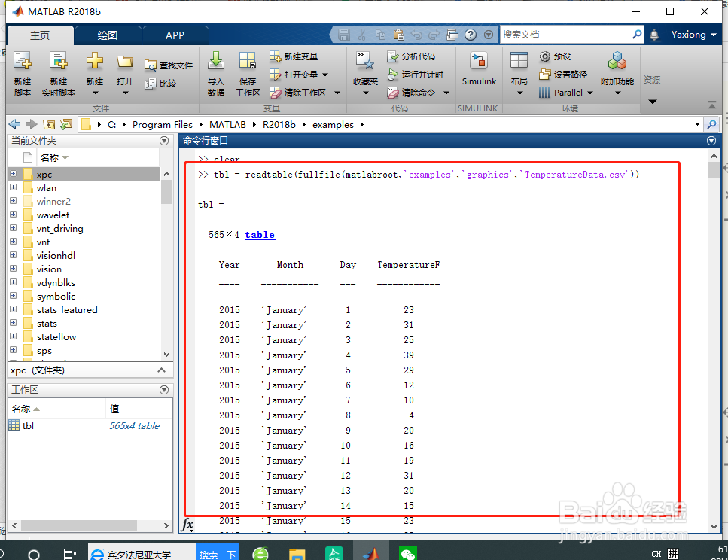Click the New Live Script (新建实时脚本) icon

coord(59,61)
